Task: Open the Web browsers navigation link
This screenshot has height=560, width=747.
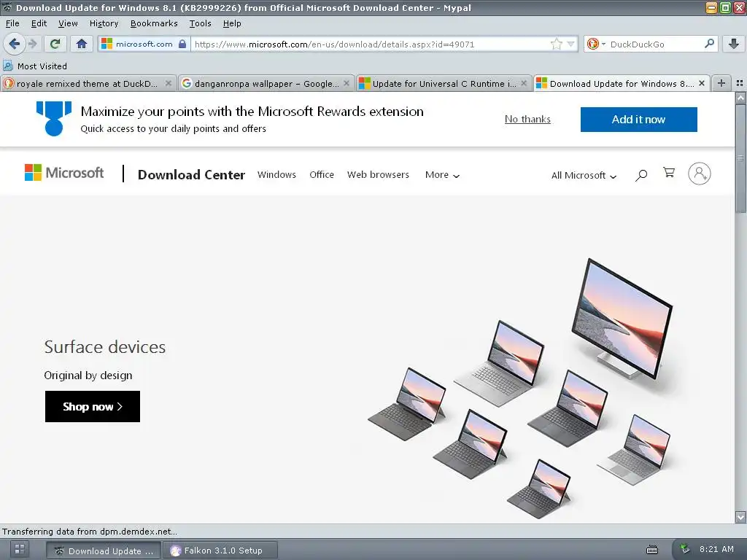Action: coord(378,175)
